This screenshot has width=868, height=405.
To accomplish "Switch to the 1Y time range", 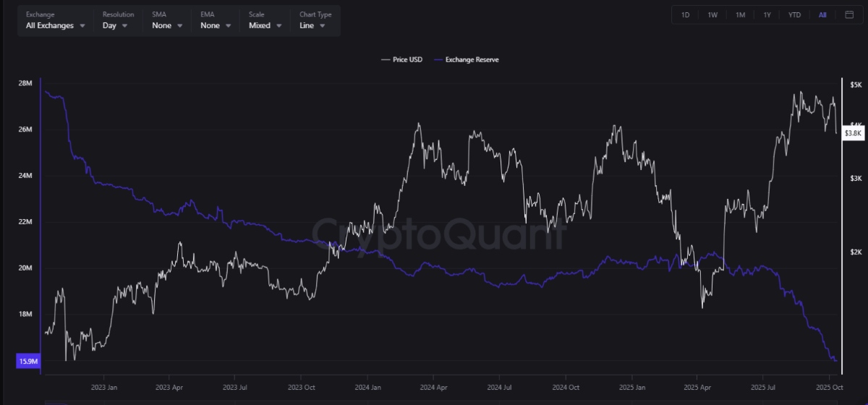I will click(767, 14).
